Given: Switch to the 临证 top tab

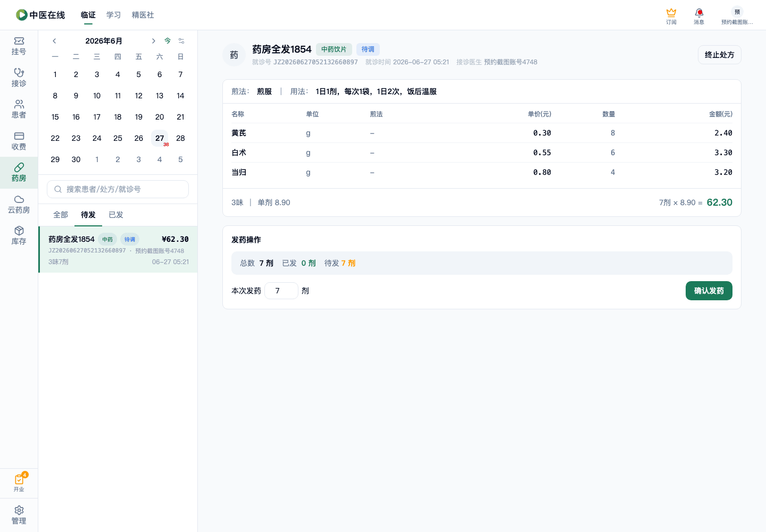Looking at the screenshot, I should 88,15.
